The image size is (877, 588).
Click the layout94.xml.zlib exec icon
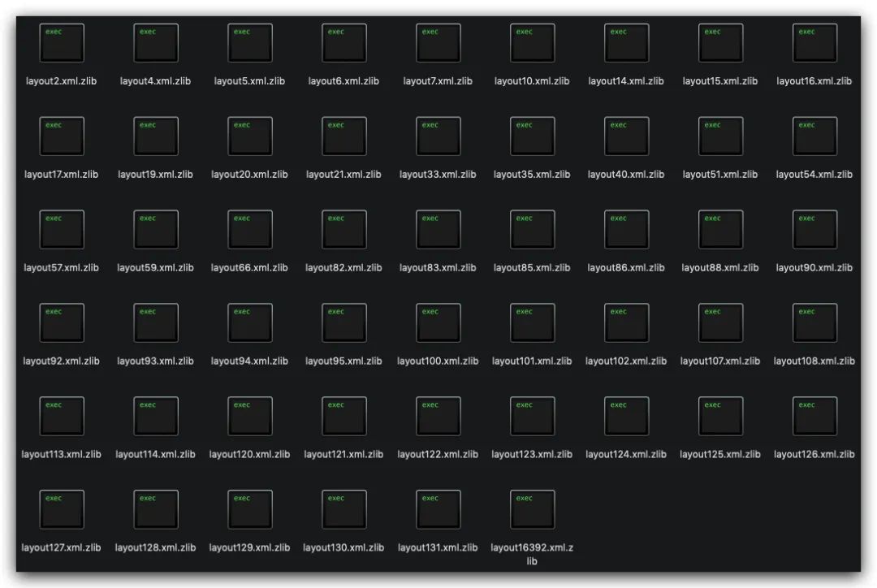coord(250,323)
